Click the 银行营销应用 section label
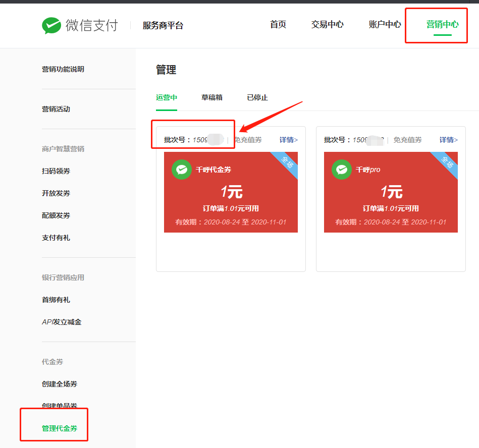Screen dimensions: 479x448 coord(63,277)
